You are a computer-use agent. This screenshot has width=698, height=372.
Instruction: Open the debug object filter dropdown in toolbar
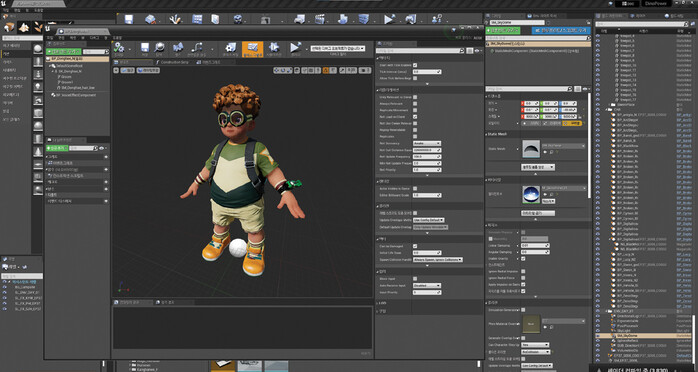click(338, 48)
